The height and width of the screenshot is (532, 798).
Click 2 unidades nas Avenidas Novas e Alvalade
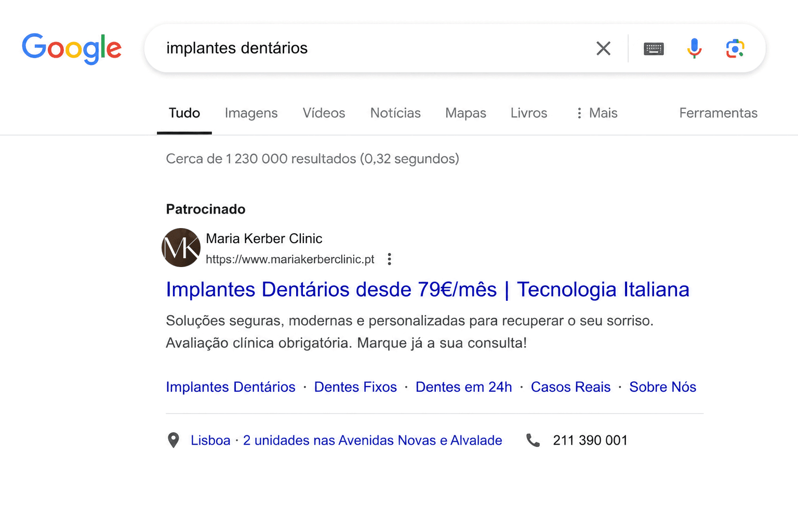point(373,441)
